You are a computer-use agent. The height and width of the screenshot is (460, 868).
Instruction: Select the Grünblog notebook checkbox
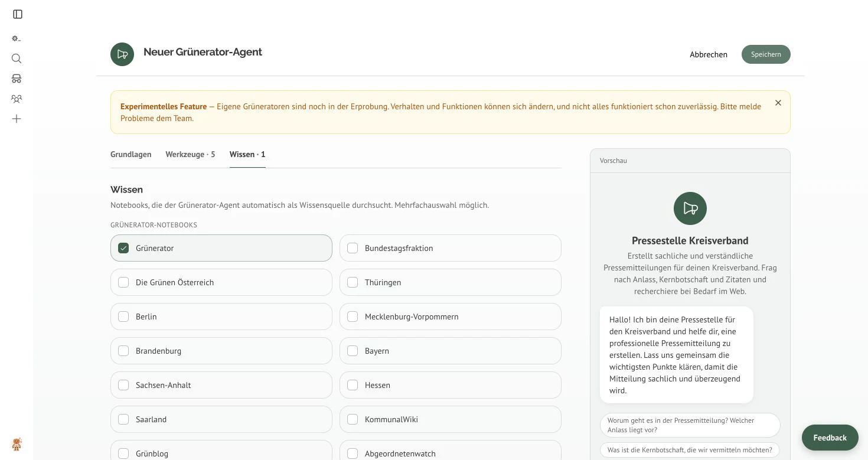point(123,454)
